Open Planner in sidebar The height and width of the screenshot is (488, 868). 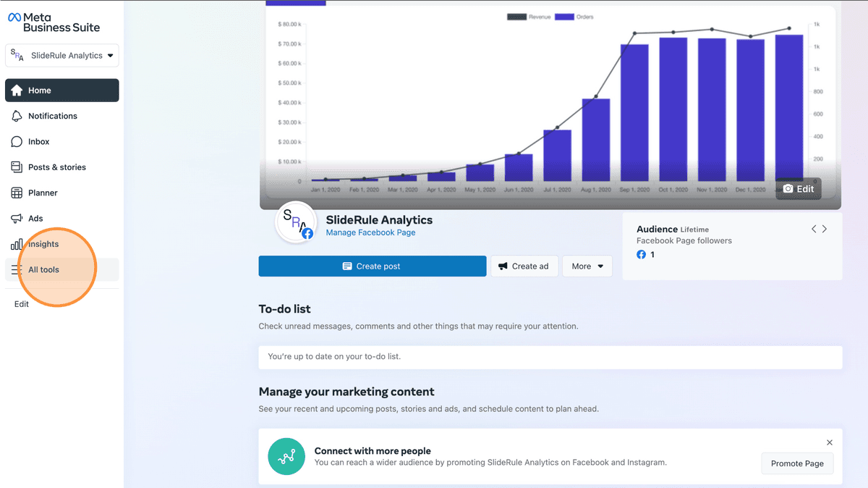point(62,193)
